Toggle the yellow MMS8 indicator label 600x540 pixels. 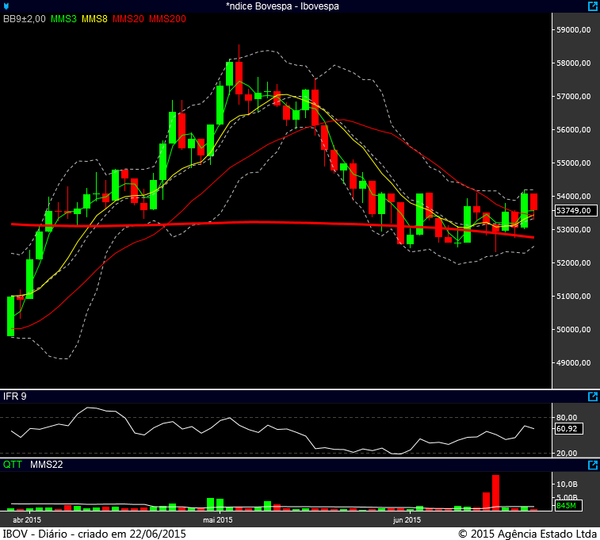pyautogui.click(x=95, y=20)
